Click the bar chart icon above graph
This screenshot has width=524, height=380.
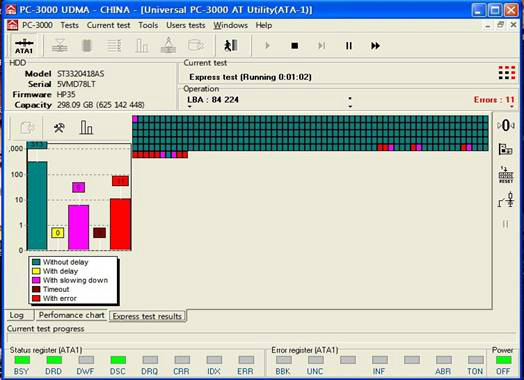pyautogui.click(x=86, y=127)
